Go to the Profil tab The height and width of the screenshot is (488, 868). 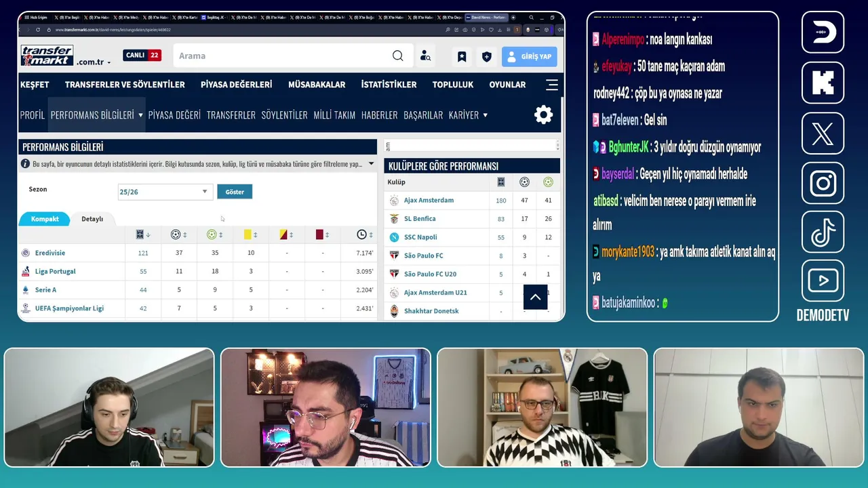[33, 115]
